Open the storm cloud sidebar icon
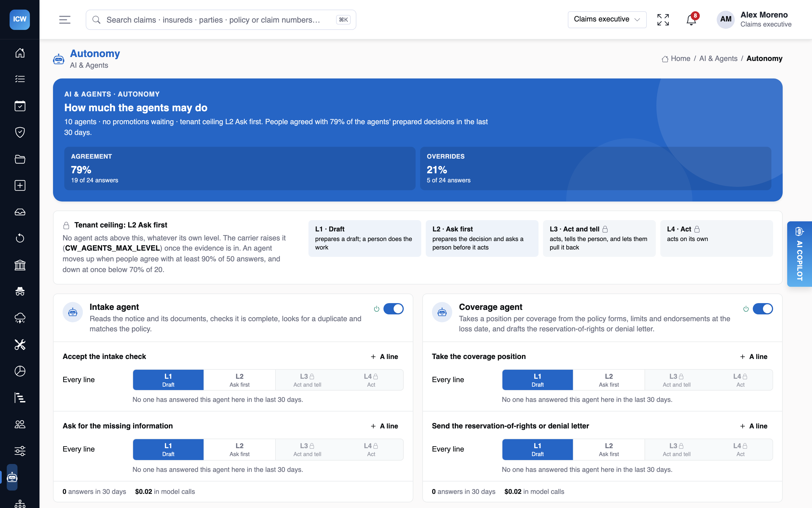The height and width of the screenshot is (508, 812). click(20, 318)
